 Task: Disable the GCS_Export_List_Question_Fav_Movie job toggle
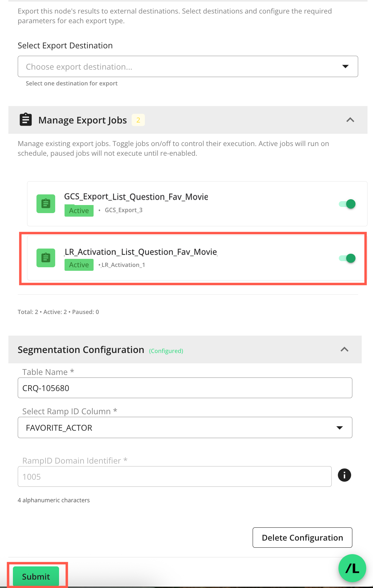[x=348, y=204]
